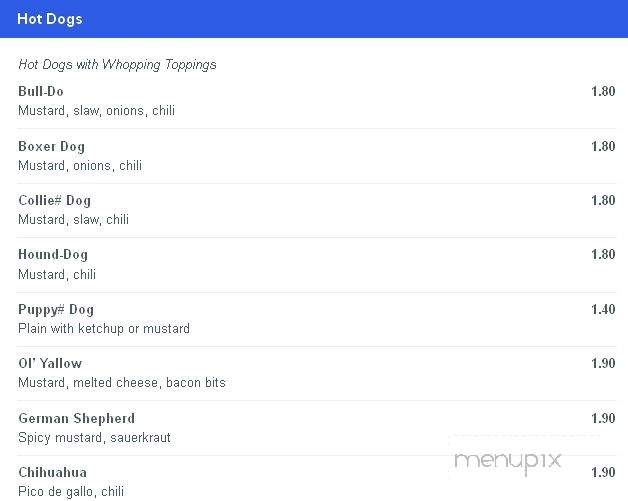The image size is (628, 501).
Task: Click the Hot Dogs with Whopping Toppings subtitle
Action: [117, 64]
